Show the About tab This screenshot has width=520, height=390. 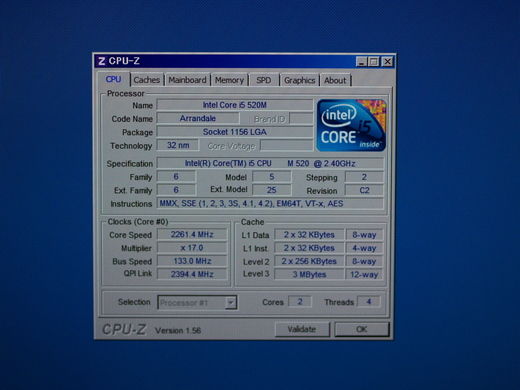click(x=335, y=80)
